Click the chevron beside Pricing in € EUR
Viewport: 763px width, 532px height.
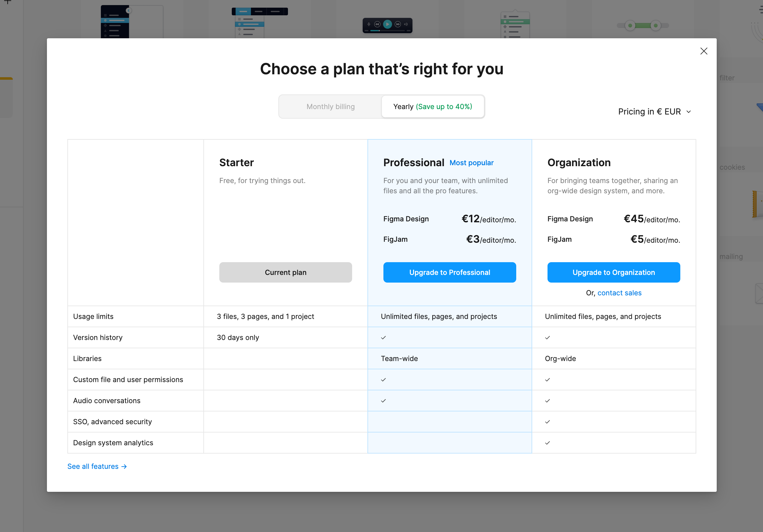point(689,112)
